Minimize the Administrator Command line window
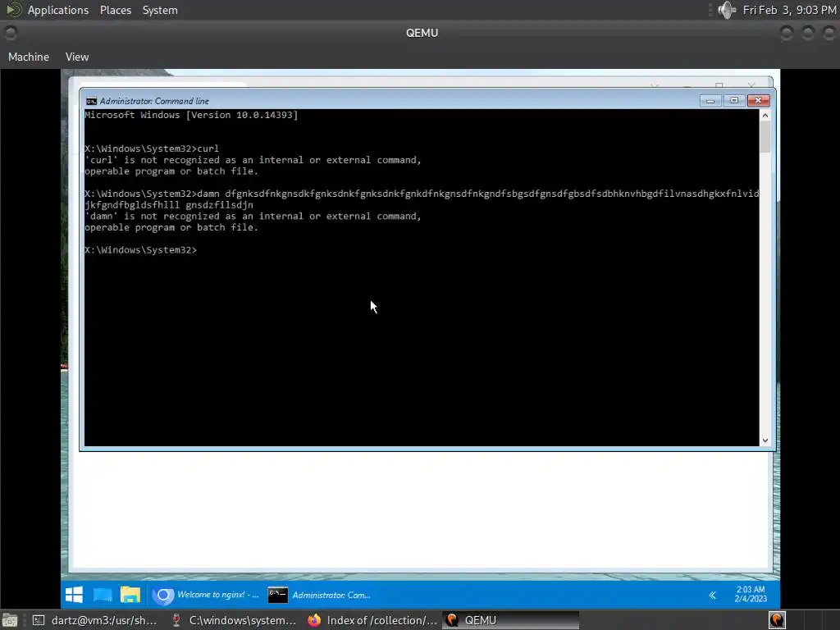Viewport: 840px width, 630px height. [710, 101]
